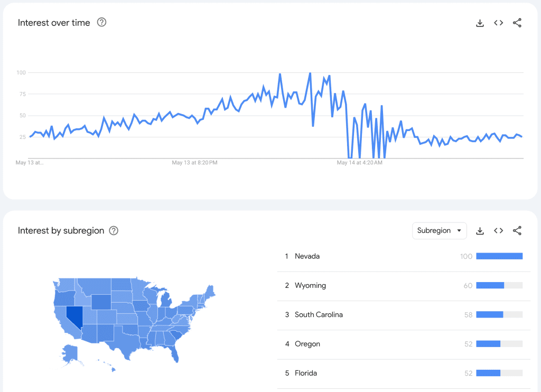Click Nevada on the US map
The image size is (541, 392).
74,315
